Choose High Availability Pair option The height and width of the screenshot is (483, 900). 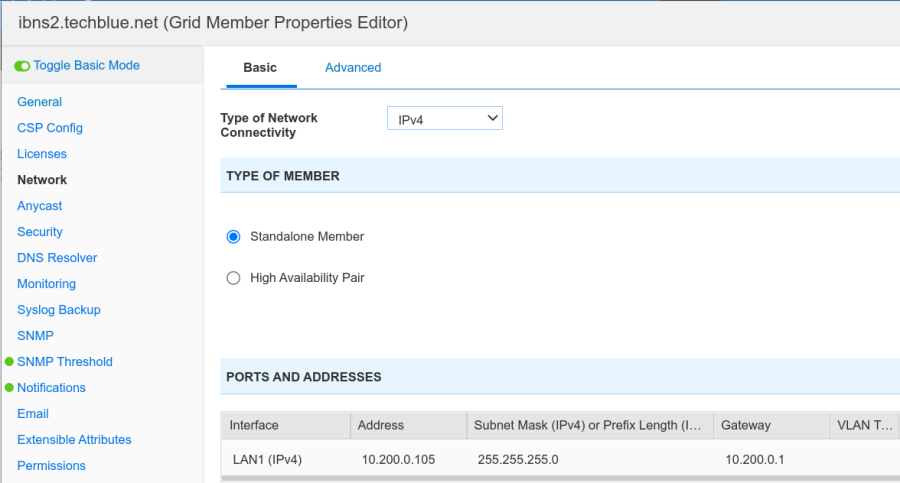(x=234, y=278)
